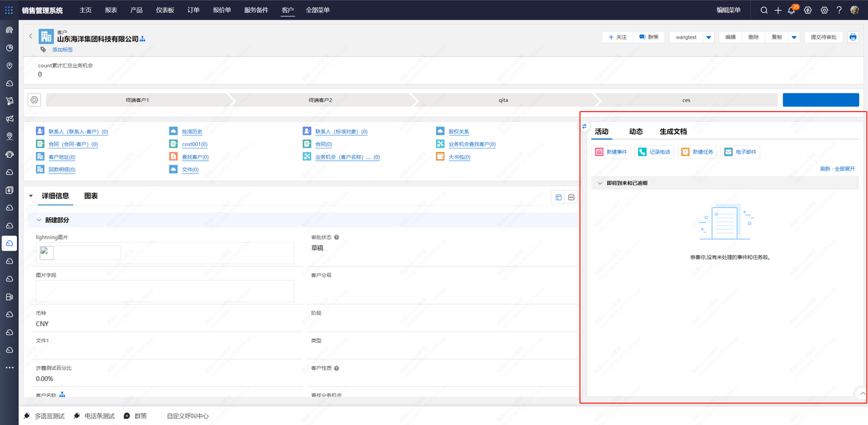Collapse the 新建部分 section
Screen dimensions: 868x425
[x=38, y=220]
